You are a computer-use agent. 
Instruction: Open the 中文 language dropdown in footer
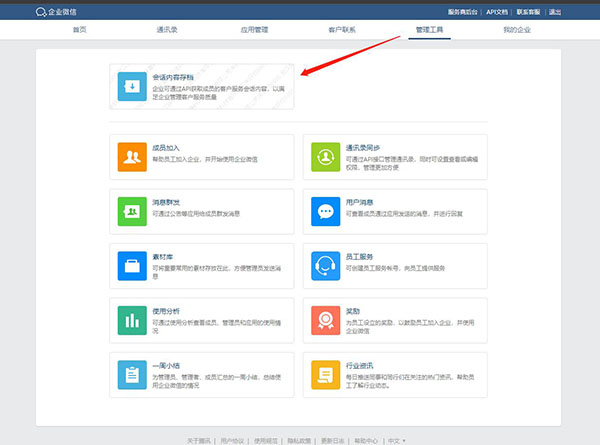(397, 441)
